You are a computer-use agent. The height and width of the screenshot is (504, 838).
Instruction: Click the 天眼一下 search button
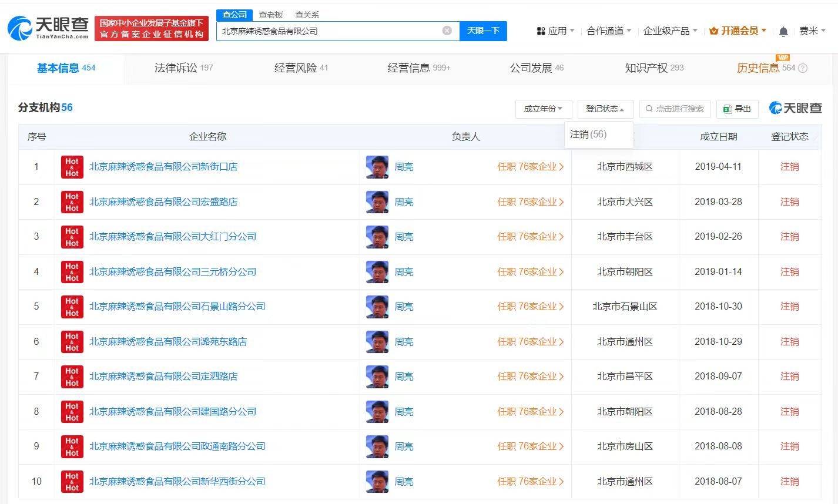pyautogui.click(x=483, y=31)
